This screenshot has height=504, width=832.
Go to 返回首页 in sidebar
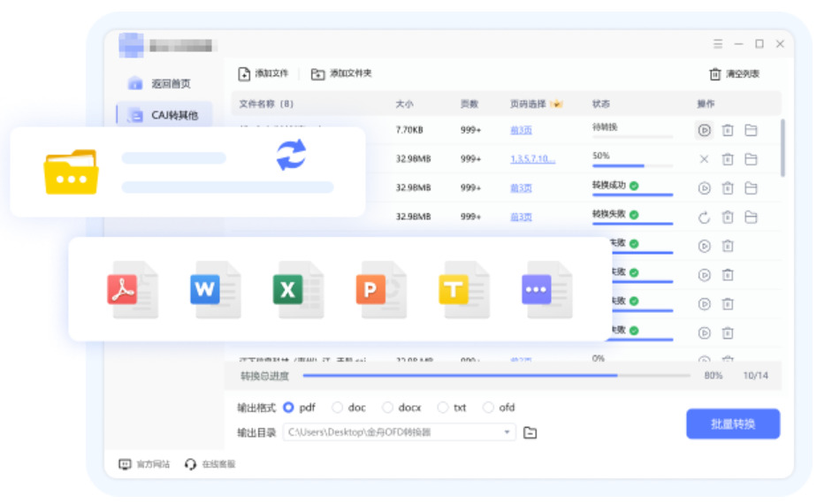[x=160, y=83]
